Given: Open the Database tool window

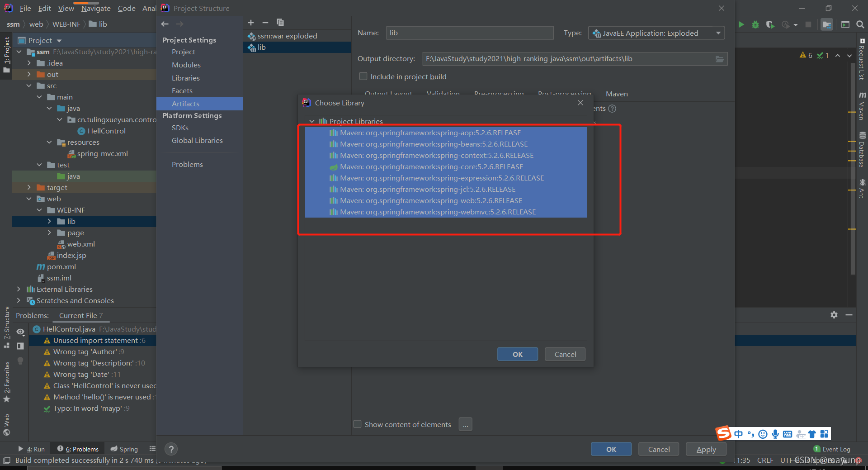Looking at the screenshot, I should click(x=862, y=150).
